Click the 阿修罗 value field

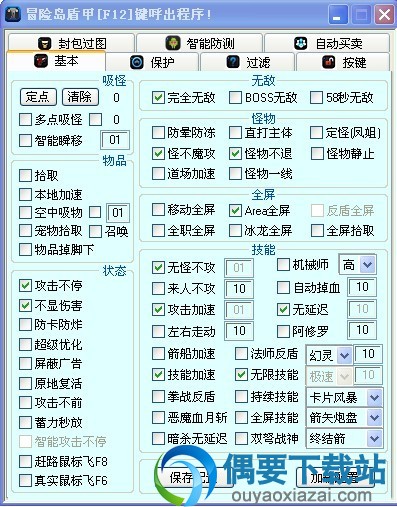[x=362, y=330]
